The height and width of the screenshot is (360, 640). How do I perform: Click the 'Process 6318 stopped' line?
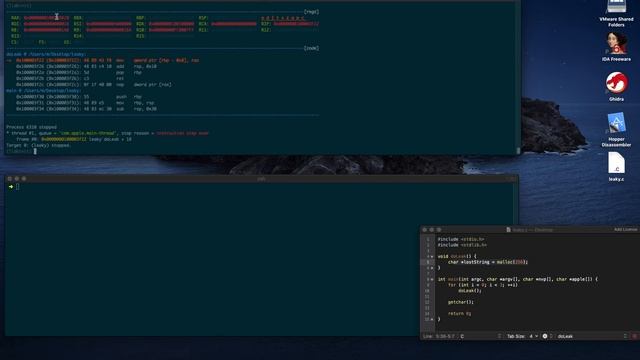31,127
